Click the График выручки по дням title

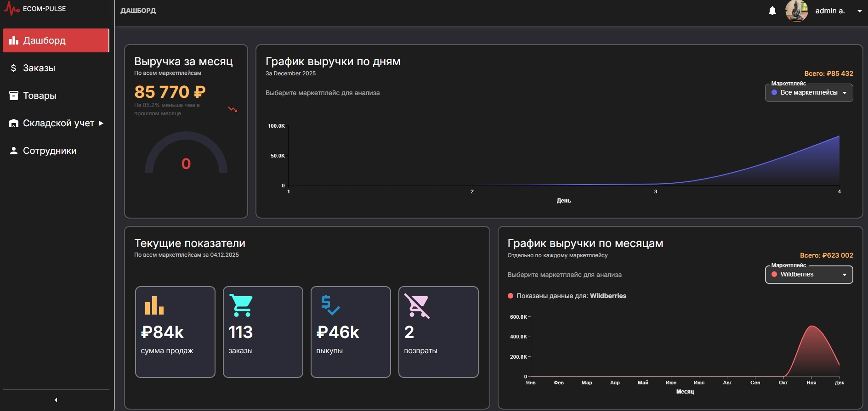(333, 62)
